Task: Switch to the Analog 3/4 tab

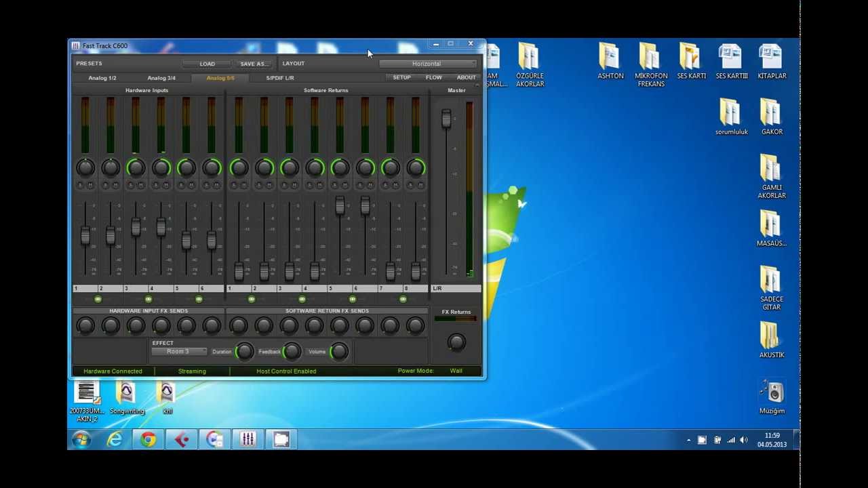Action: [161, 78]
